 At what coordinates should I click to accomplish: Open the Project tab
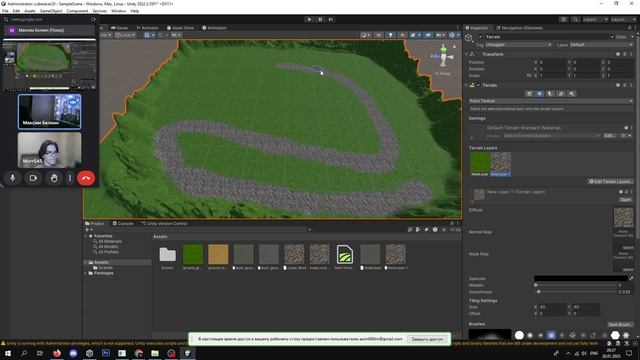[x=95, y=224]
